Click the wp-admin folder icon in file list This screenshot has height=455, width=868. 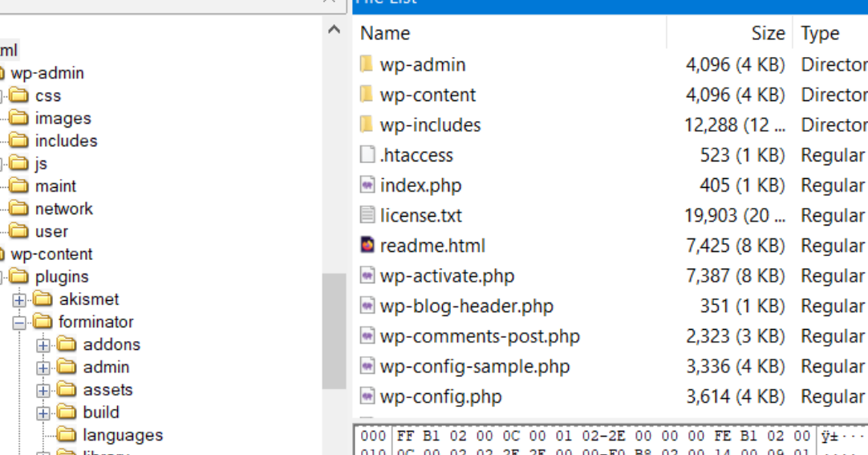coord(367,64)
